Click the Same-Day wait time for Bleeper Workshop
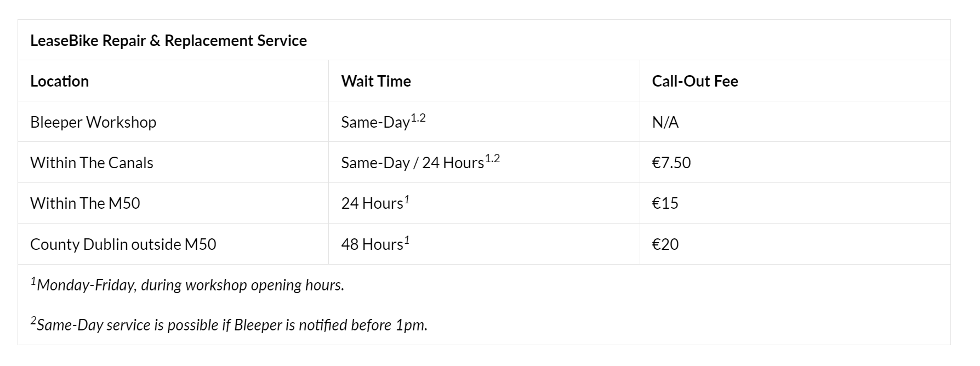This screenshot has width=980, height=366. (375, 122)
